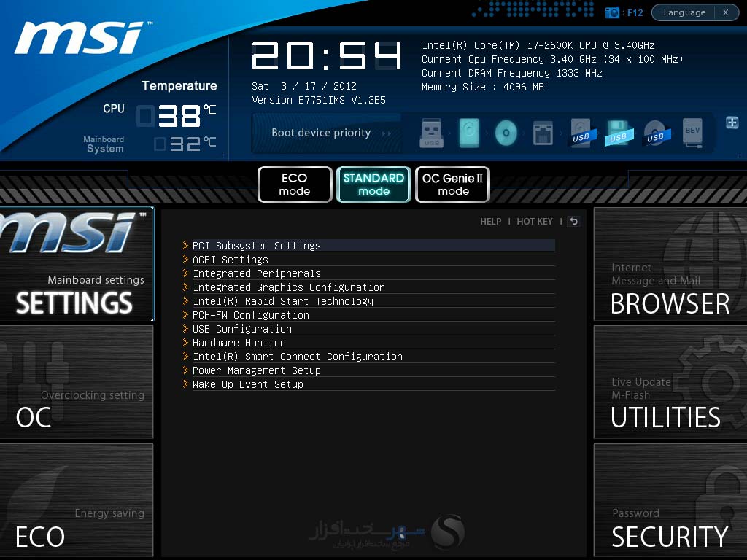747x560 pixels.
Task: Select the CD/DVD boot device icon
Action: 506,133
